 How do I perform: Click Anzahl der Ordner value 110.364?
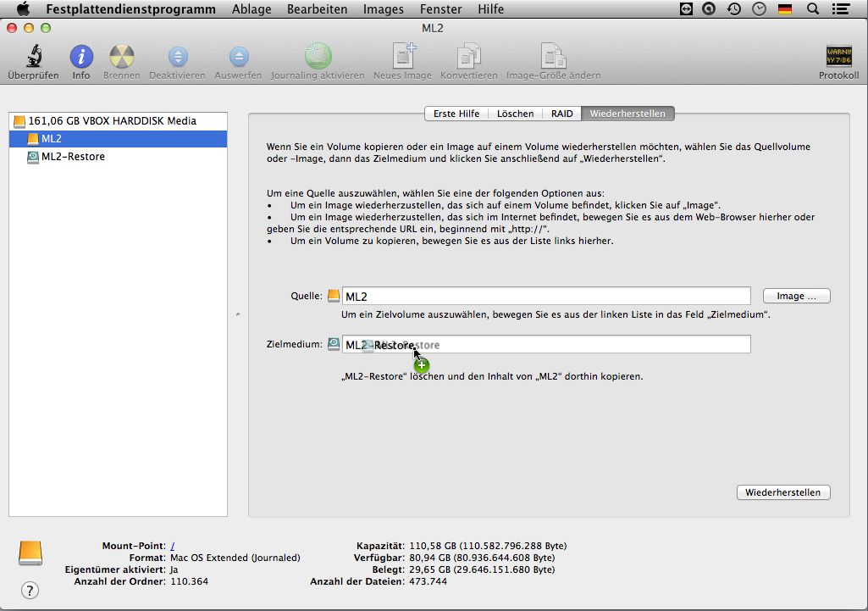(x=190, y=581)
